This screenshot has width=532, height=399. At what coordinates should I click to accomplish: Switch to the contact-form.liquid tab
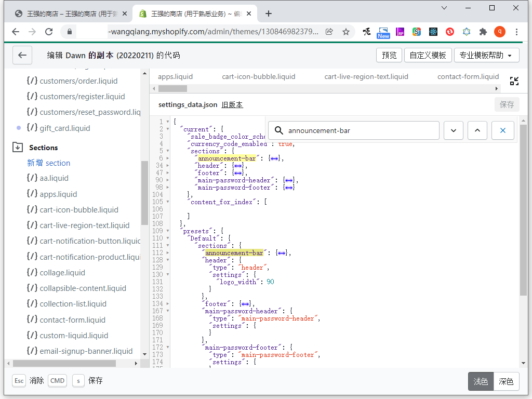(x=468, y=76)
